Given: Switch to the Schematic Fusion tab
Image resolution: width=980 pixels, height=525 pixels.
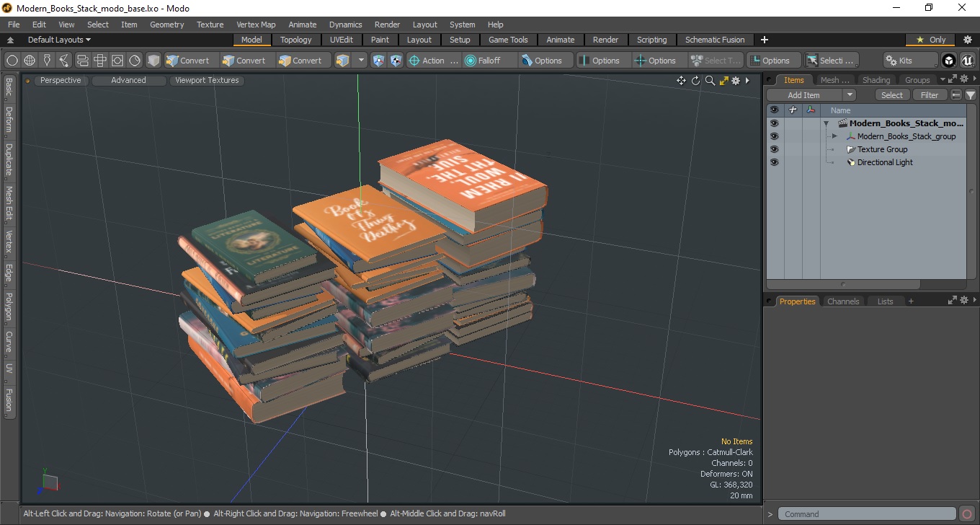Looking at the screenshot, I should (715, 40).
